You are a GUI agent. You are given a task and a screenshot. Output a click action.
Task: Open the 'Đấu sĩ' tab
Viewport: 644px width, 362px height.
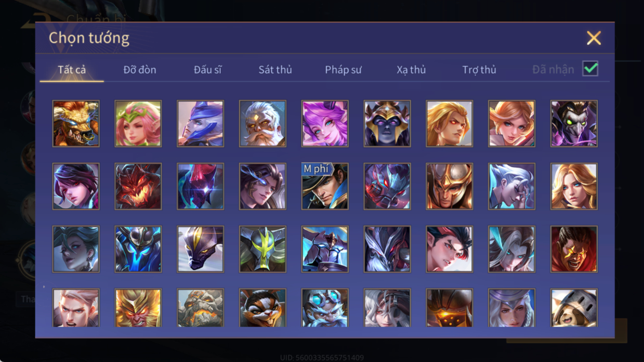click(x=207, y=70)
